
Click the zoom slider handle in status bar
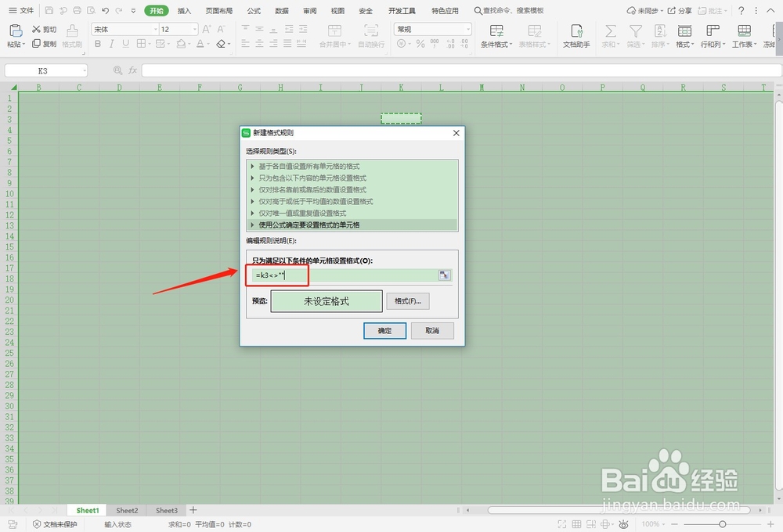[x=722, y=524]
